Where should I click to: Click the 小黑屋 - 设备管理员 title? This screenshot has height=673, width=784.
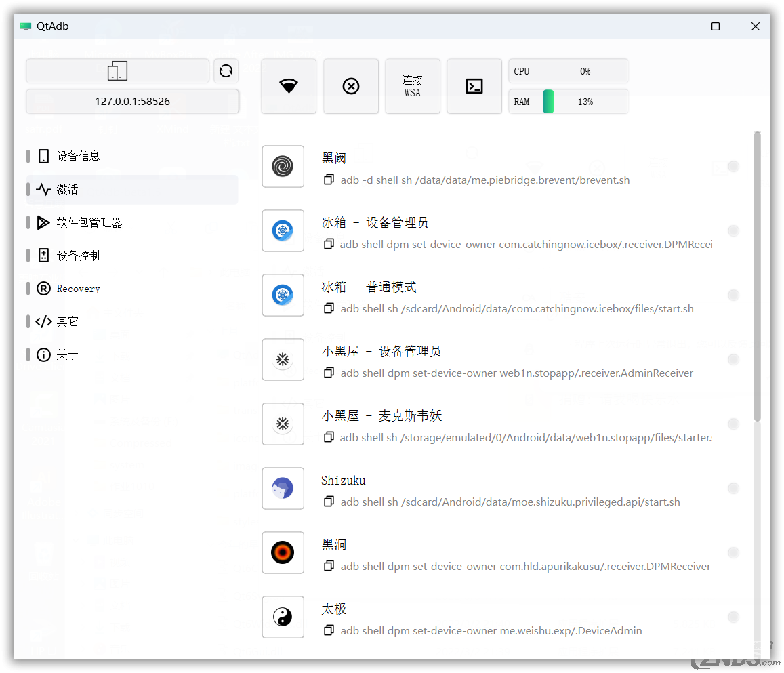pyautogui.click(x=381, y=352)
